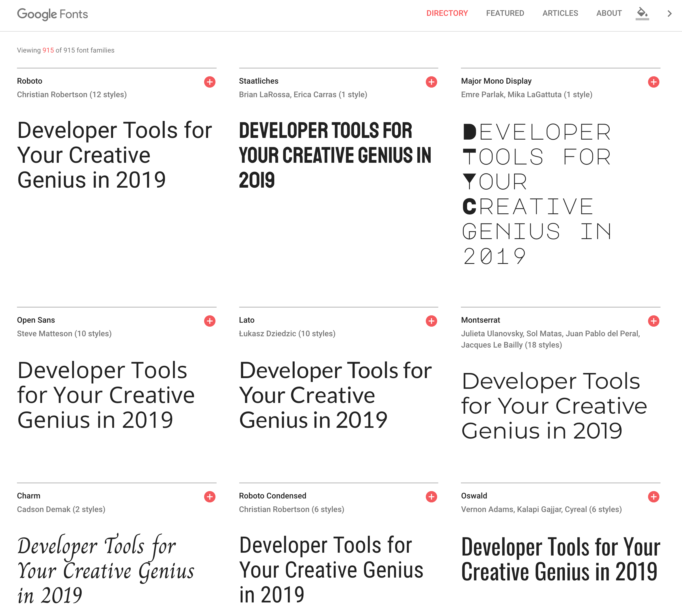This screenshot has width=682, height=616.
Task: Open the Articles section
Action: pos(560,13)
